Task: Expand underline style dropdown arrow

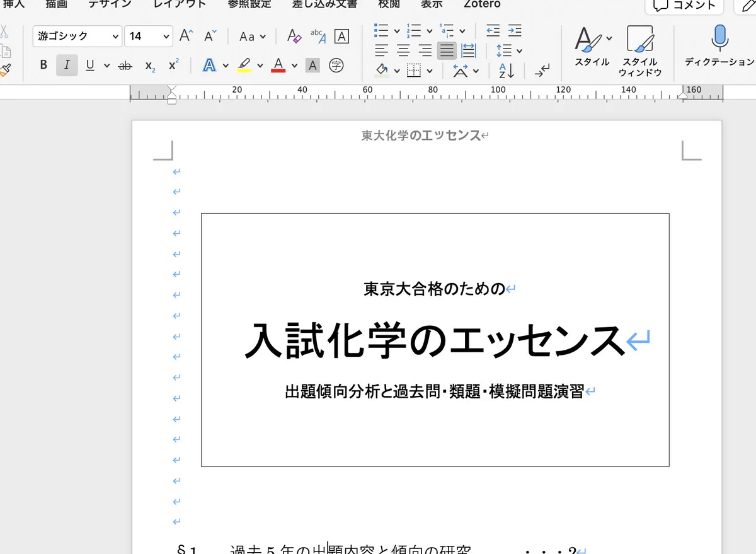Action: tap(106, 65)
